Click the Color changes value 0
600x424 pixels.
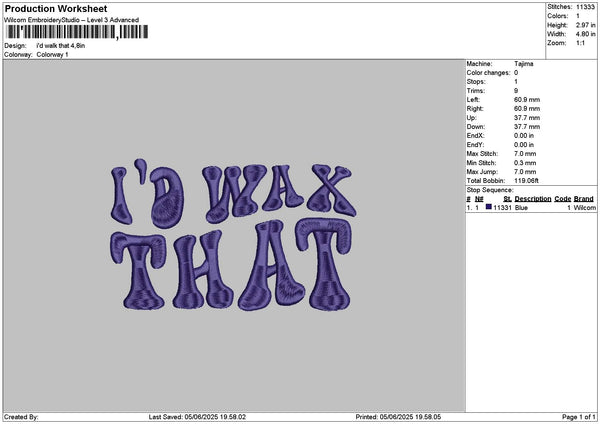coord(516,73)
